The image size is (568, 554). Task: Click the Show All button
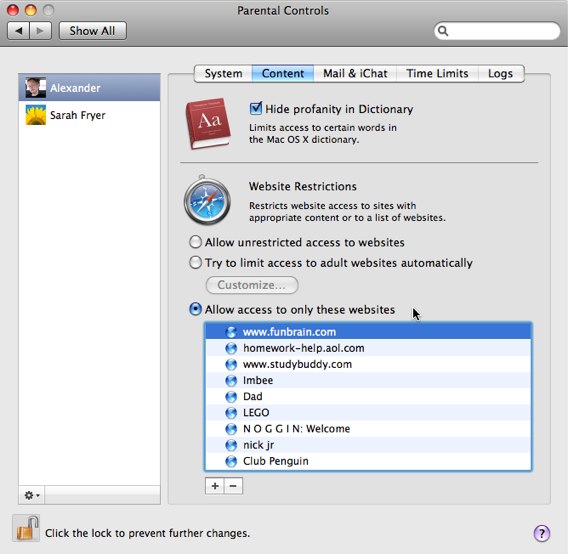pyautogui.click(x=93, y=31)
